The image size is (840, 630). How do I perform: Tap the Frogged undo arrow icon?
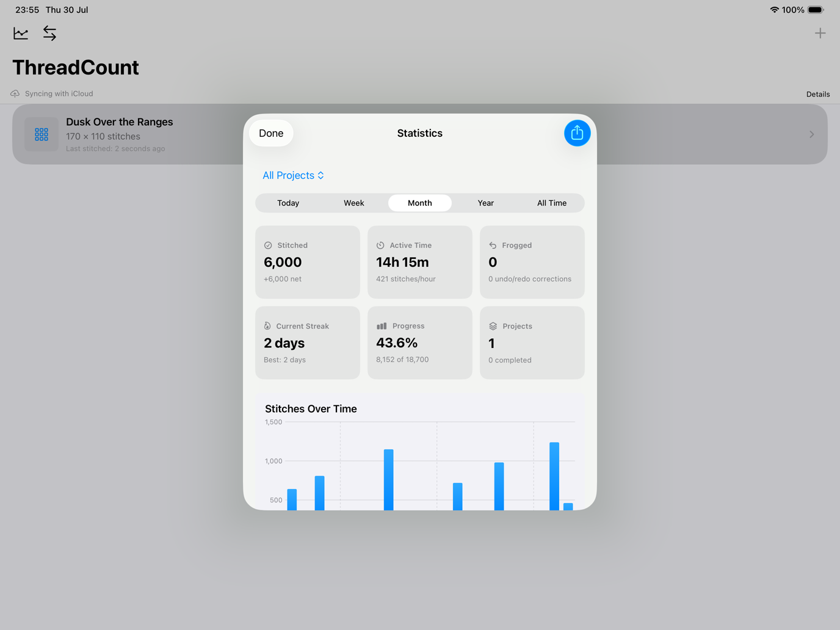click(493, 245)
